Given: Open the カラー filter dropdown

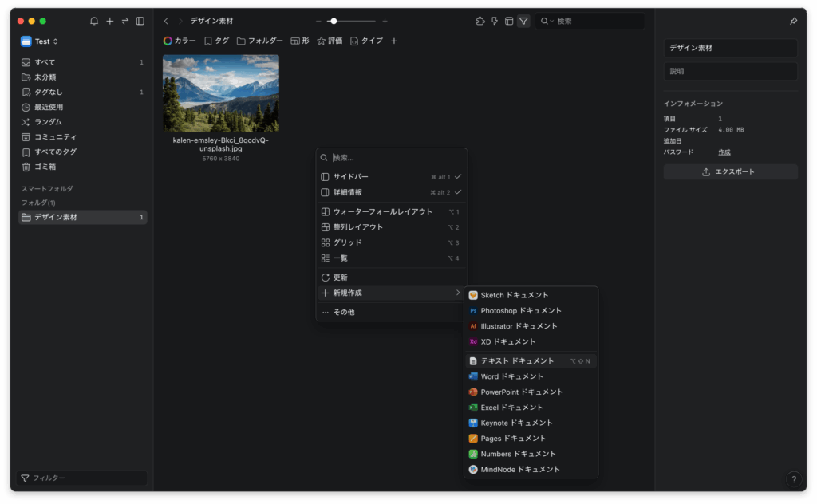Looking at the screenshot, I should [180, 41].
